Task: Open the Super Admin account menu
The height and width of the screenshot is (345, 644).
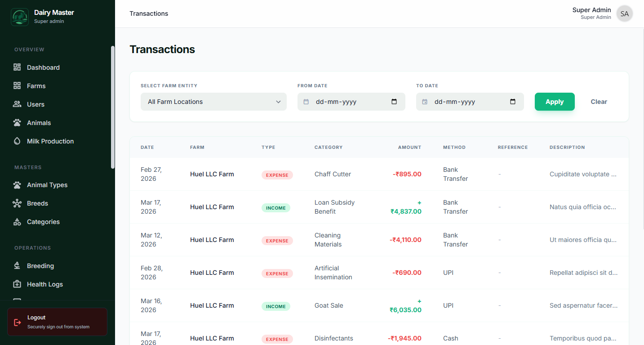Action: tap(624, 13)
